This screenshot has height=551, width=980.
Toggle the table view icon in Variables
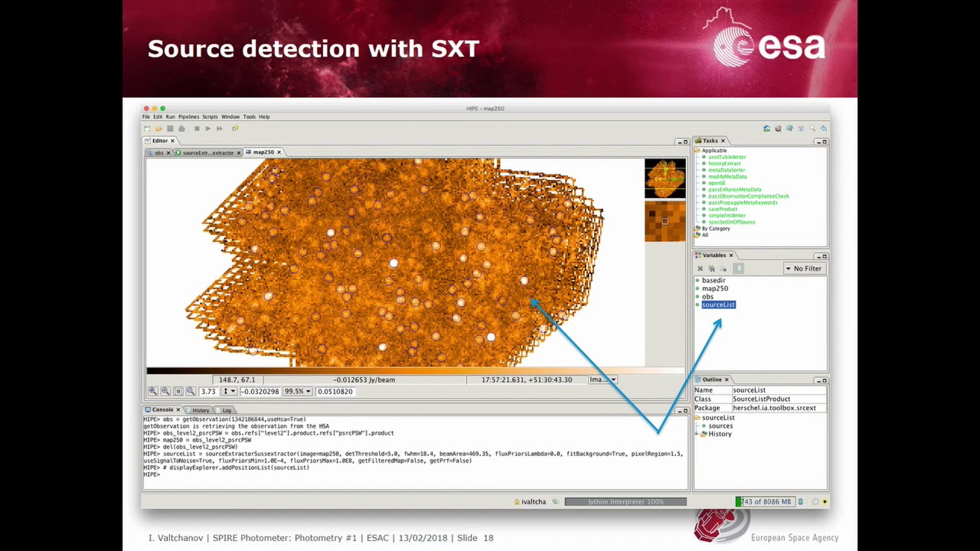coord(738,269)
